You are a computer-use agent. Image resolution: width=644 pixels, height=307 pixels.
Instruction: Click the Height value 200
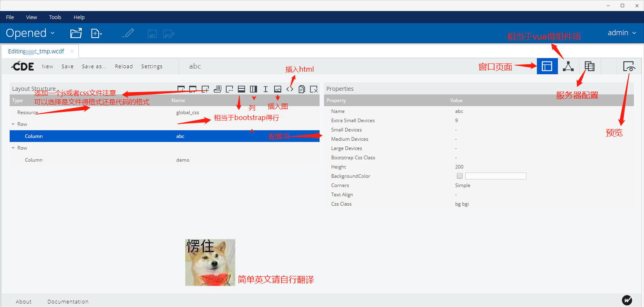[459, 167]
